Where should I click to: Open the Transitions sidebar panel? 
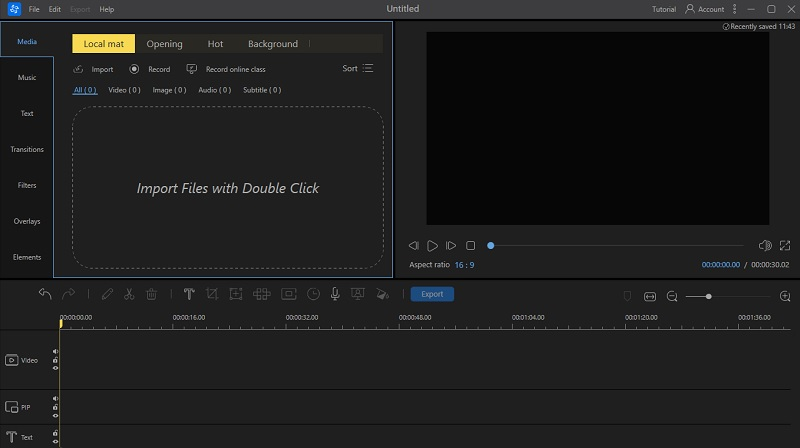tap(27, 150)
